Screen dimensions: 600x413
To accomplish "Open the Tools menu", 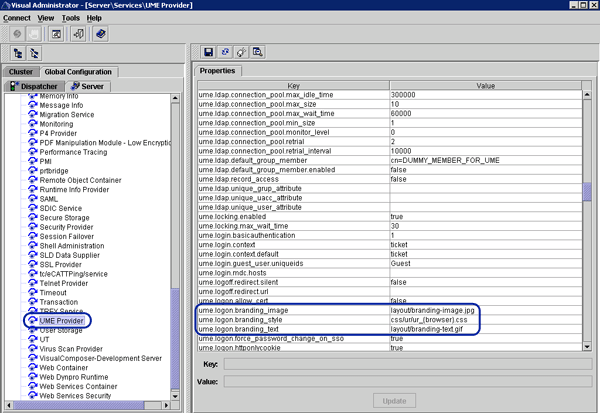I will (x=70, y=18).
